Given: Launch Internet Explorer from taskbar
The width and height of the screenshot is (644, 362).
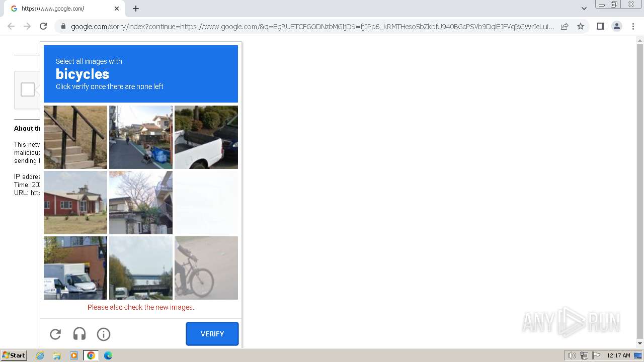Looking at the screenshot, I should pos(40,355).
